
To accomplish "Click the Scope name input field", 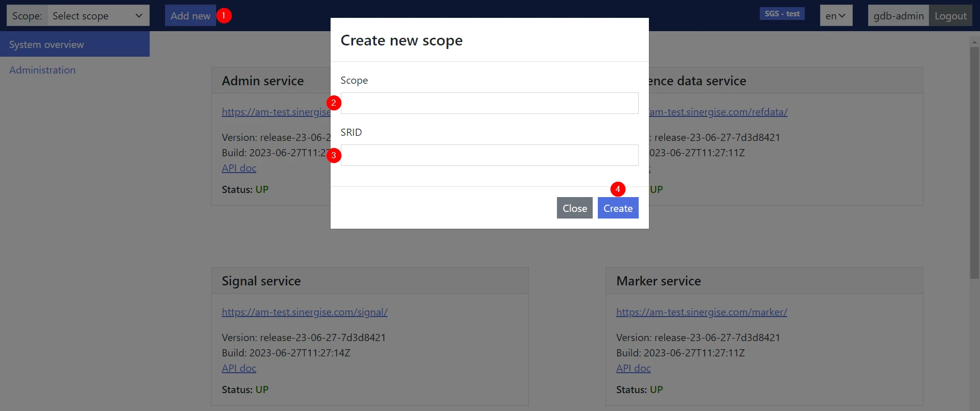I will pyautogui.click(x=489, y=103).
